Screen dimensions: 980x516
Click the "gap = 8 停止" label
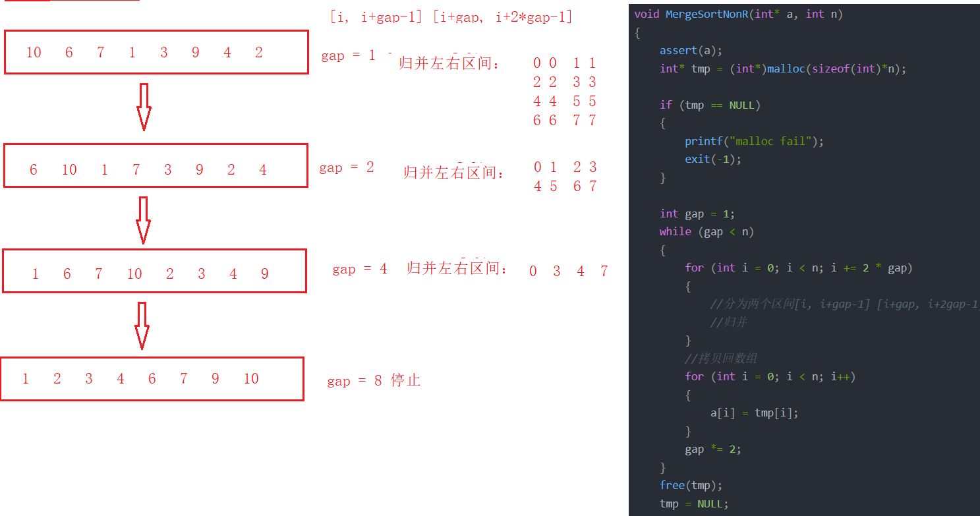coord(374,381)
